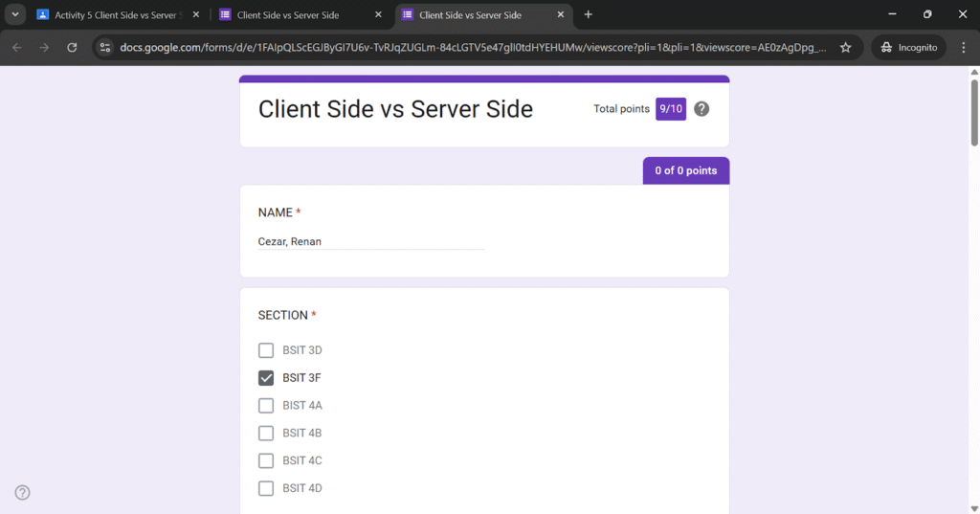Switch to Activity 5 Client Side tab
The image size is (980, 514).
click(110, 14)
